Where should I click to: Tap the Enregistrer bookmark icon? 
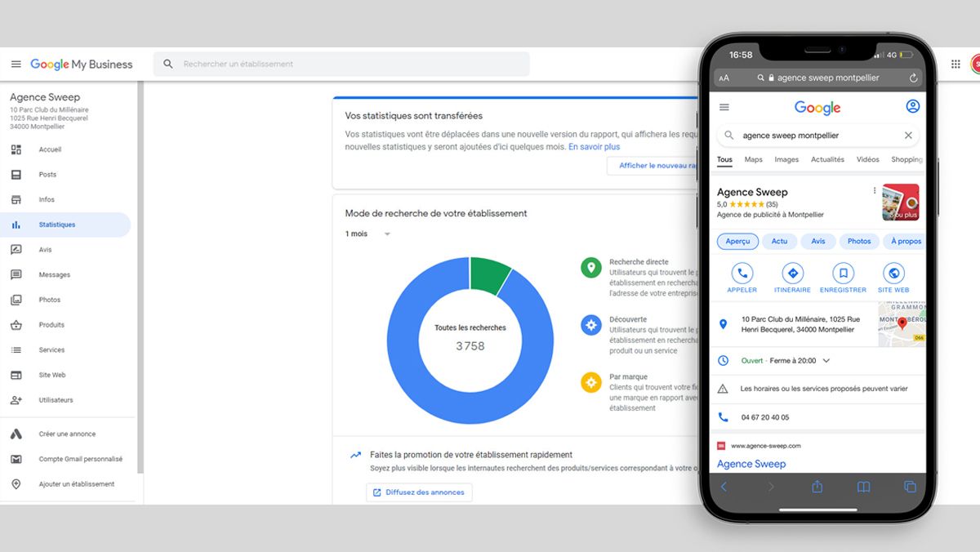844,274
